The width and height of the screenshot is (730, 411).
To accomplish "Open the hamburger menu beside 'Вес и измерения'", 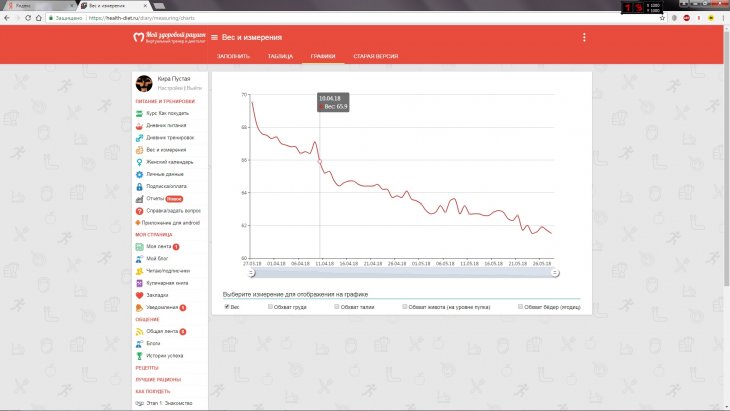I will (x=214, y=38).
